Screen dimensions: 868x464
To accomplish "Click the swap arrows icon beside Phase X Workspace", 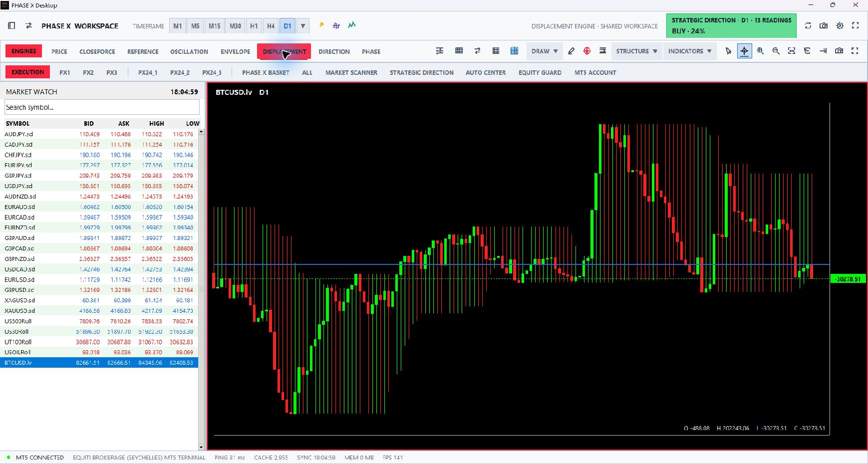I will click(29, 25).
